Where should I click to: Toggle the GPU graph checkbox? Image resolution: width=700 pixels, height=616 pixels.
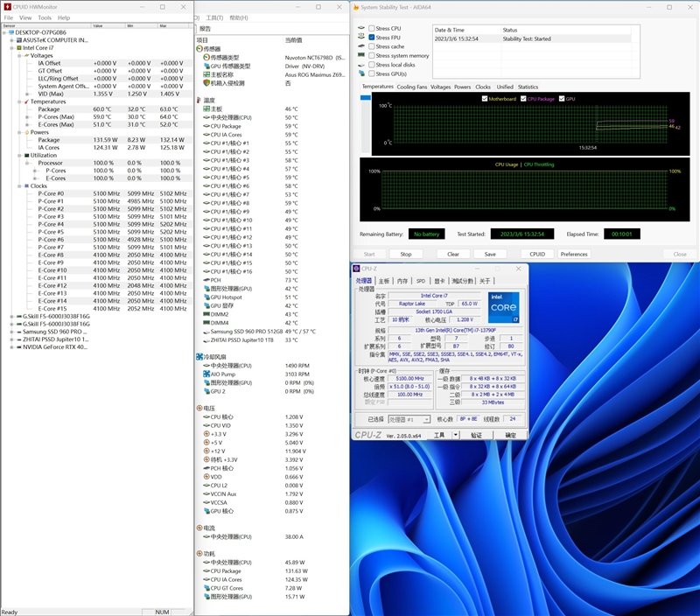pos(562,99)
